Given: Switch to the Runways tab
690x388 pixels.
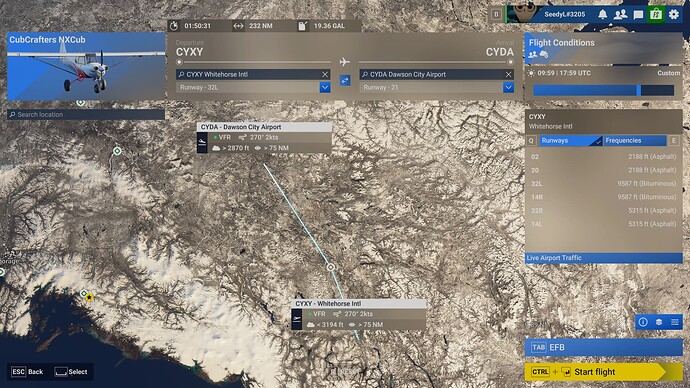Looking at the screenshot, I should click(570, 141).
